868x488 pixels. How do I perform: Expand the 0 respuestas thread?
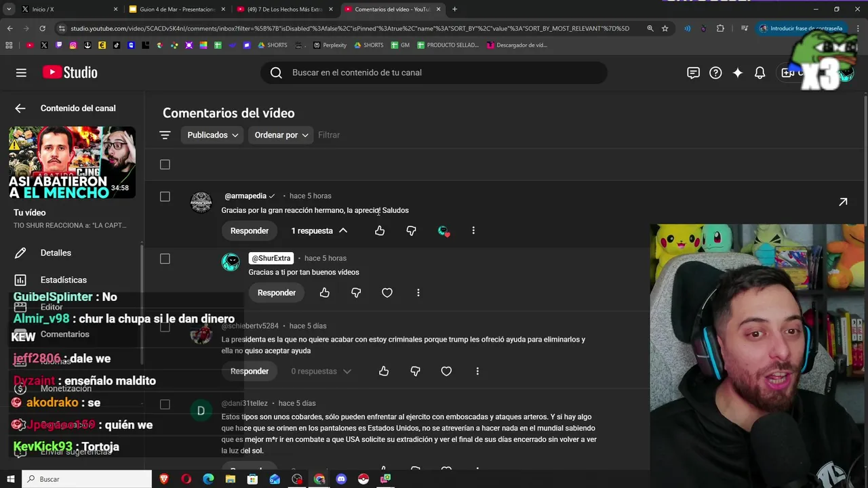click(321, 371)
